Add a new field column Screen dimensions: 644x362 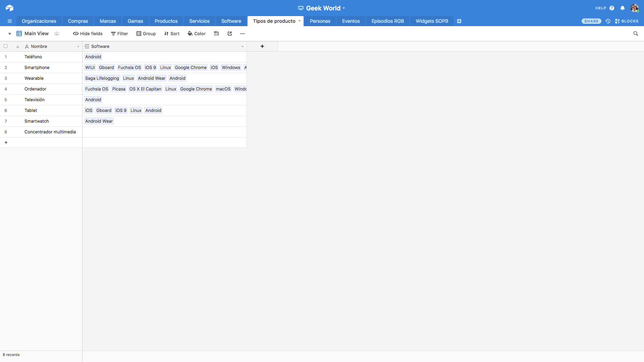pos(262,46)
